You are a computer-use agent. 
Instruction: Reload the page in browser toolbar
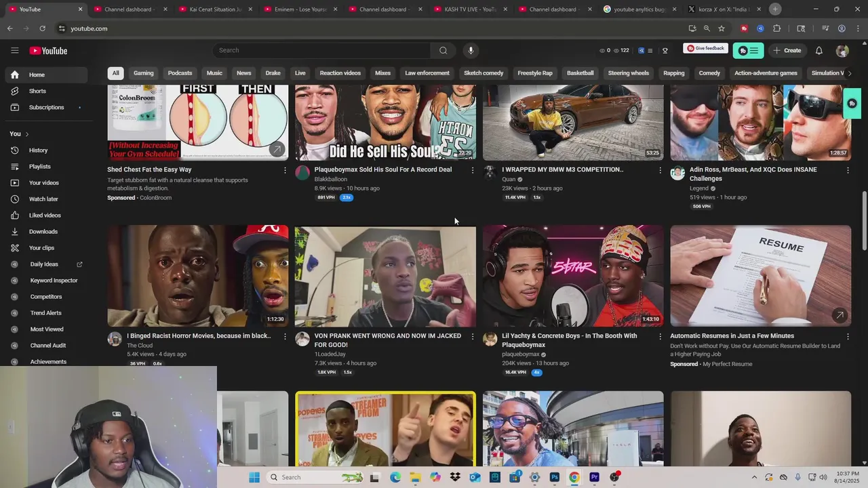(42, 28)
